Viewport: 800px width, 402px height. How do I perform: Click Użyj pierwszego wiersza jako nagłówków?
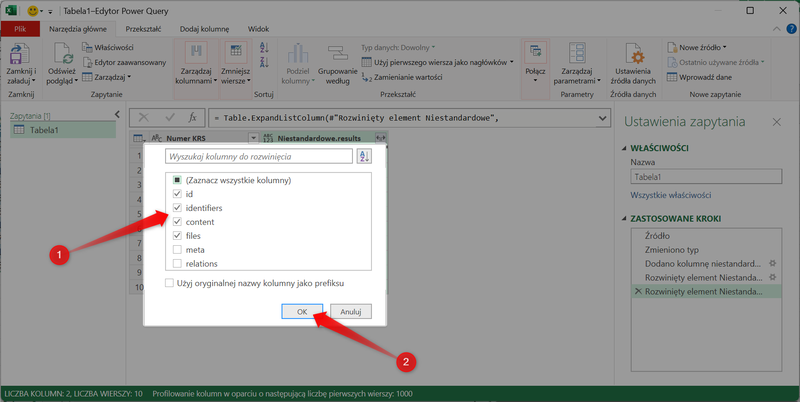click(437, 62)
